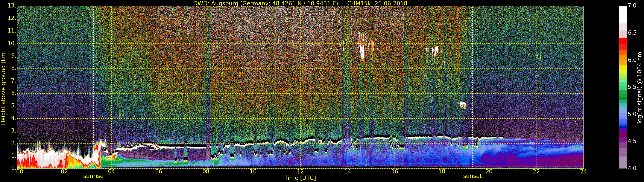
Task: Select the "CHM15k: 25-06-2018" title text
Action: [x=377, y=3]
